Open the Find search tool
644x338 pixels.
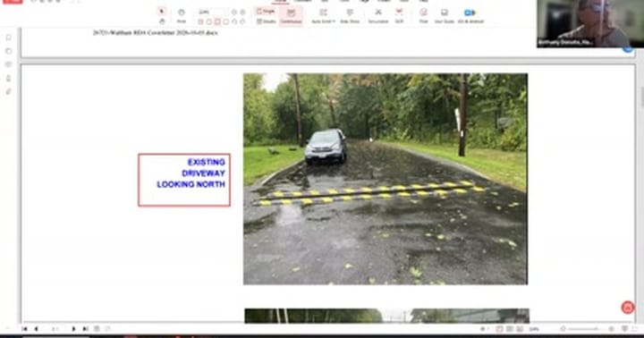coord(423,16)
